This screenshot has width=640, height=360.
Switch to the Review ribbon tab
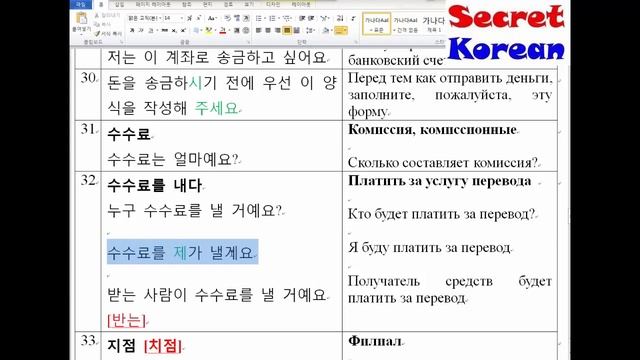coord(228,4)
